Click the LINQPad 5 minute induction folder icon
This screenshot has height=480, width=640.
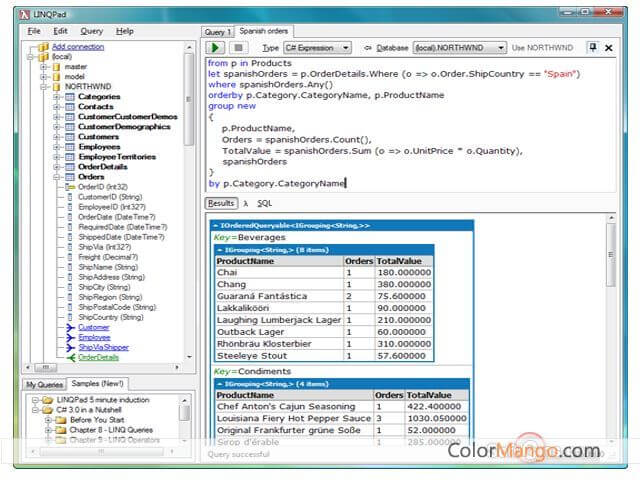(x=48, y=400)
